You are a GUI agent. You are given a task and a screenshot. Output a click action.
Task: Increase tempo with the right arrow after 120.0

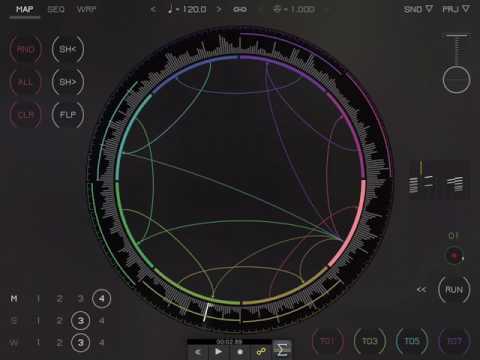(219, 9)
